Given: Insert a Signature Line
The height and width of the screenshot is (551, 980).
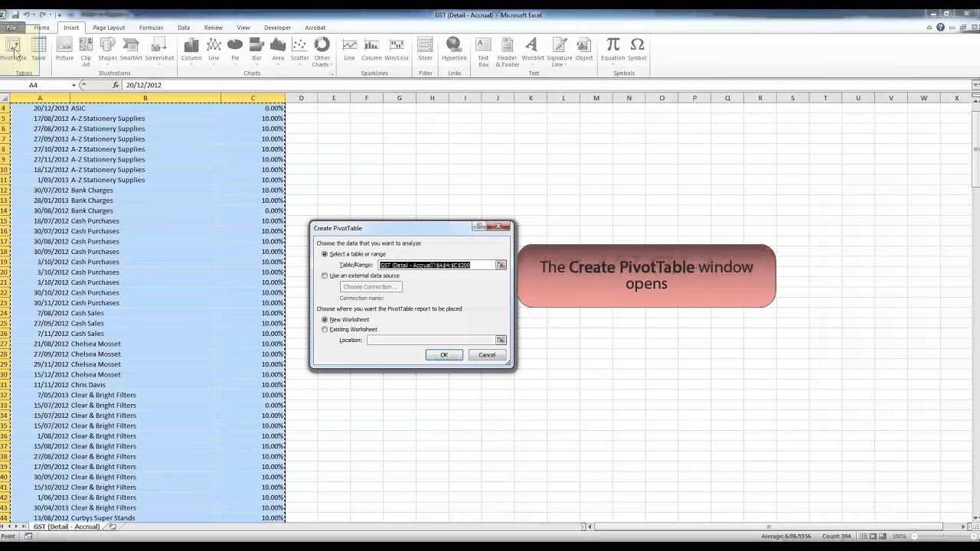Looking at the screenshot, I should coord(560,52).
